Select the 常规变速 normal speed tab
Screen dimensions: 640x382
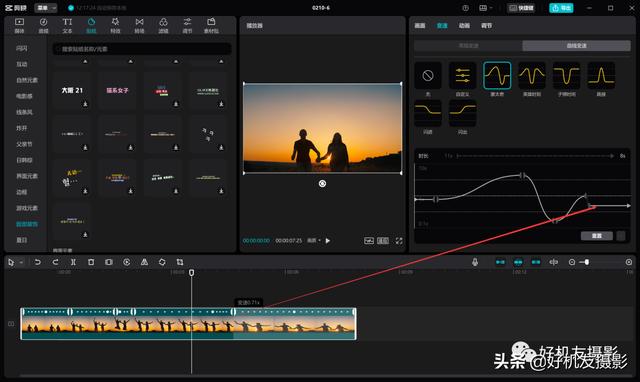point(468,45)
